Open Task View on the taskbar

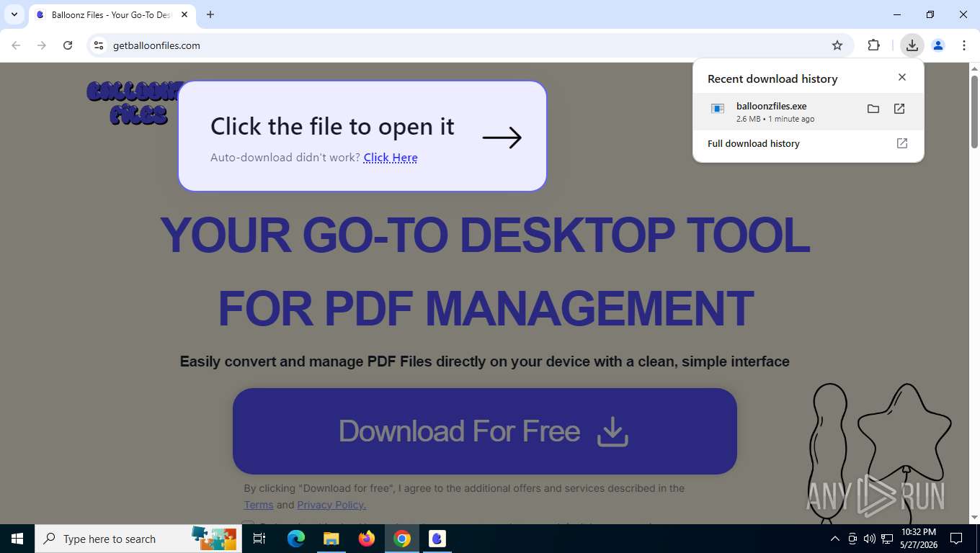click(260, 539)
